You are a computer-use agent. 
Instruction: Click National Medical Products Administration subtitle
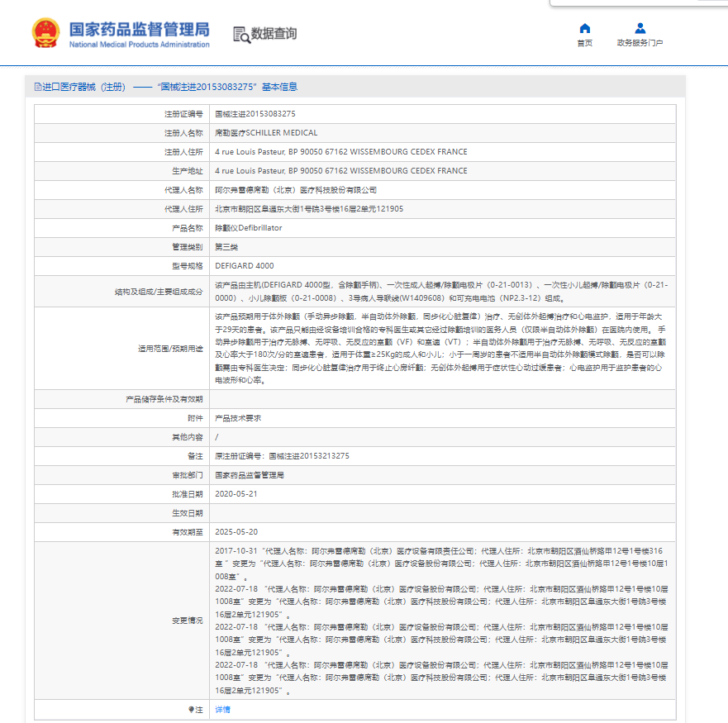[x=140, y=45]
